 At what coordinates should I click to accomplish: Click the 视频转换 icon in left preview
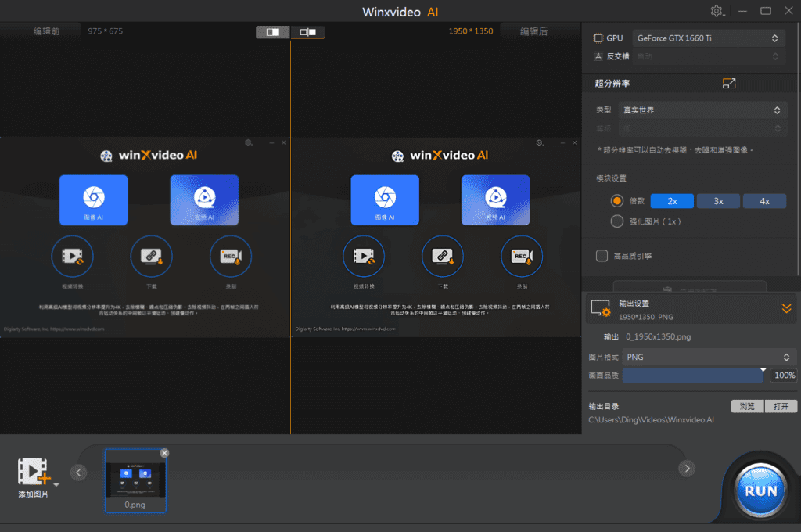[72, 256]
